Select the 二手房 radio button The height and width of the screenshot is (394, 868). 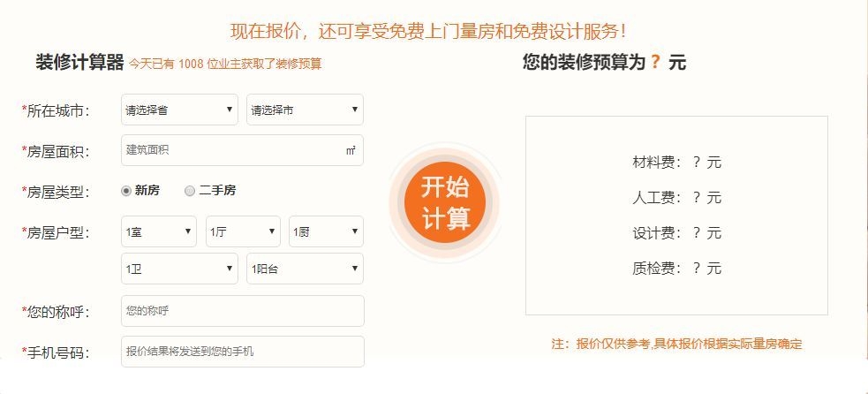point(190,190)
